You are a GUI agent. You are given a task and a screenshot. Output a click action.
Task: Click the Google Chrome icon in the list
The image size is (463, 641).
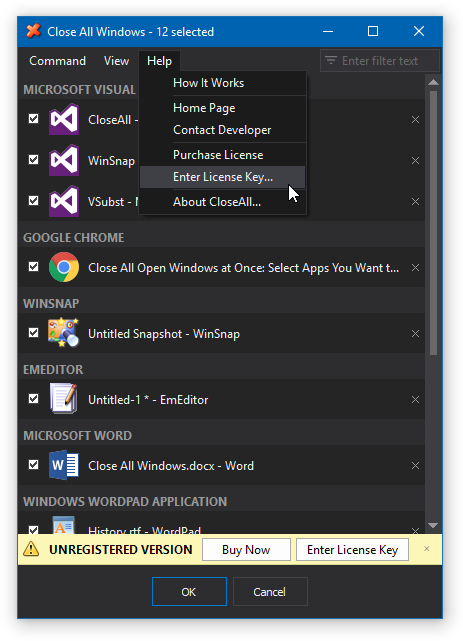pos(64,267)
